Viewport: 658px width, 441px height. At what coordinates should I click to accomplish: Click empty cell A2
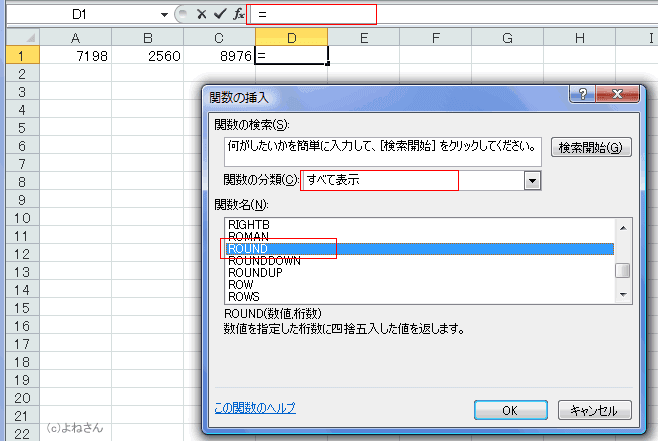coord(76,73)
